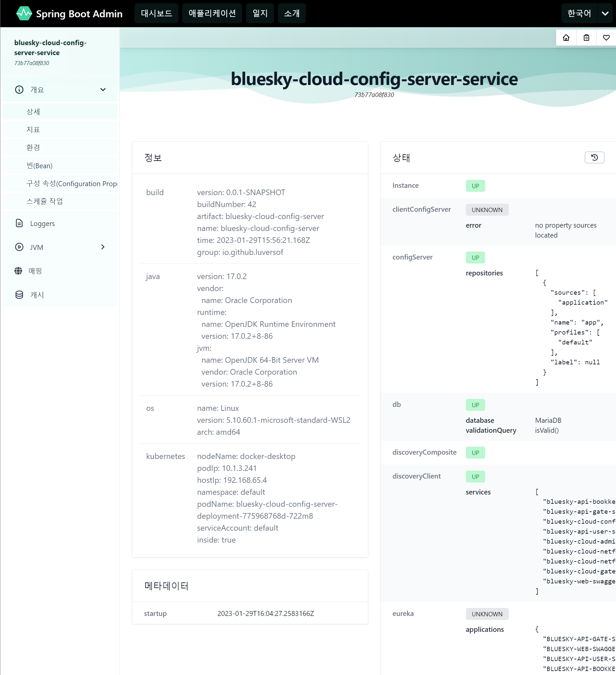Image resolution: width=616 pixels, height=675 pixels.
Task: Click the 상태 panel heading
Action: [x=401, y=158]
